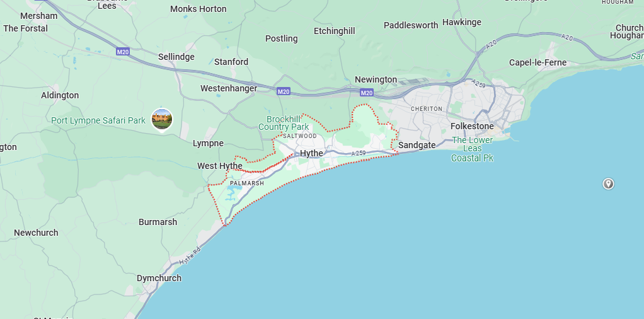The height and width of the screenshot is (319, 644).
Task: Click the Saltwood neighbourhood label
Action: 300,136
